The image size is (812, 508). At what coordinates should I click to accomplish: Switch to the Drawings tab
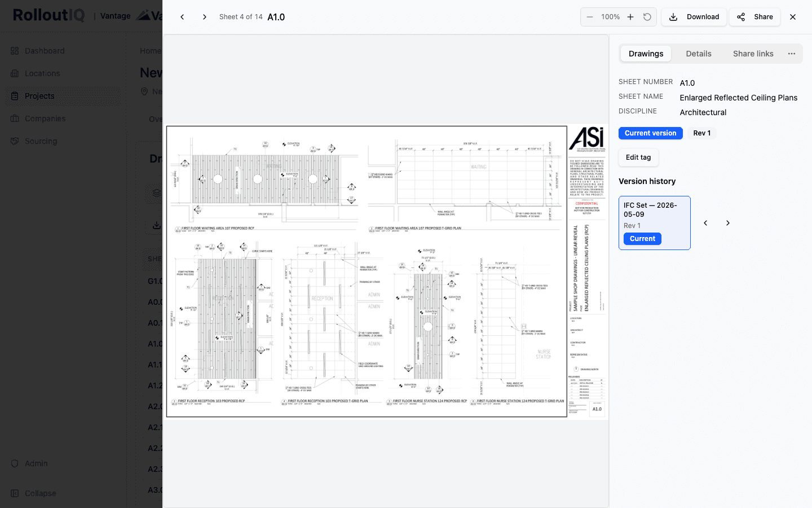point(646,54)
